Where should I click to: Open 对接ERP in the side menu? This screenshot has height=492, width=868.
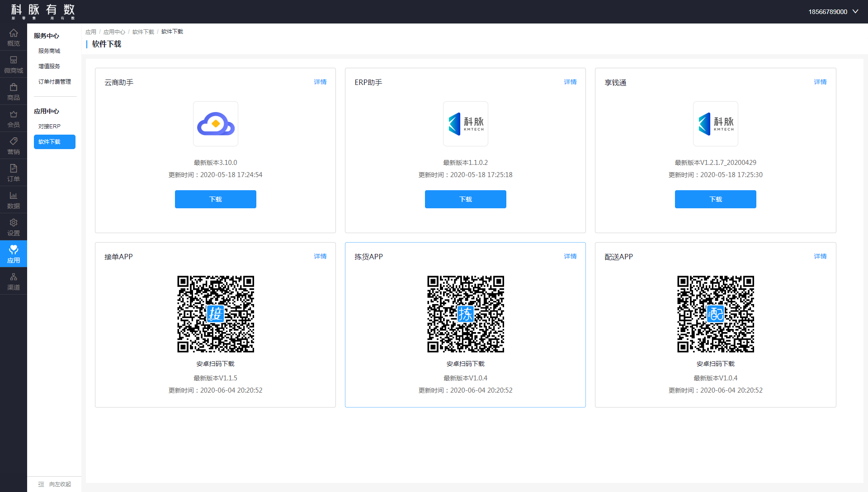pyautogui.click(x=49, y=127)
